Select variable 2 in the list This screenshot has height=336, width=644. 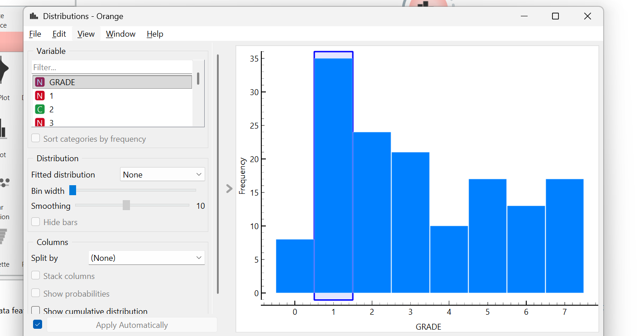click(112, 110)
